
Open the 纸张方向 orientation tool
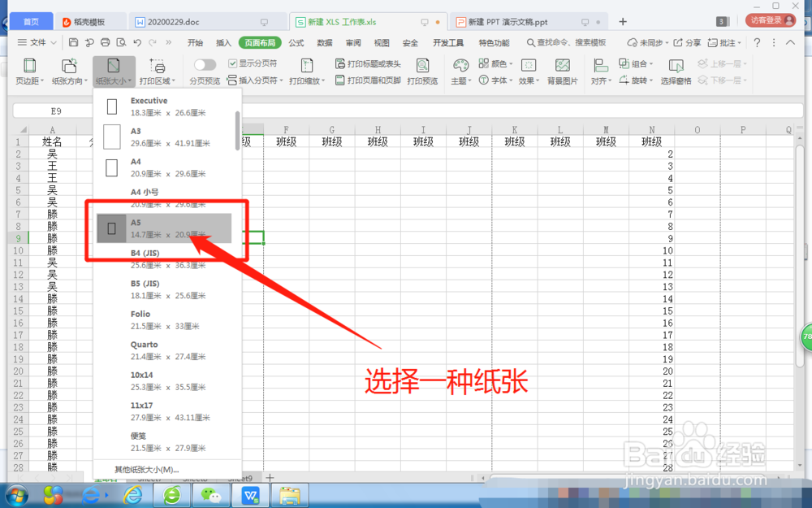69,72
